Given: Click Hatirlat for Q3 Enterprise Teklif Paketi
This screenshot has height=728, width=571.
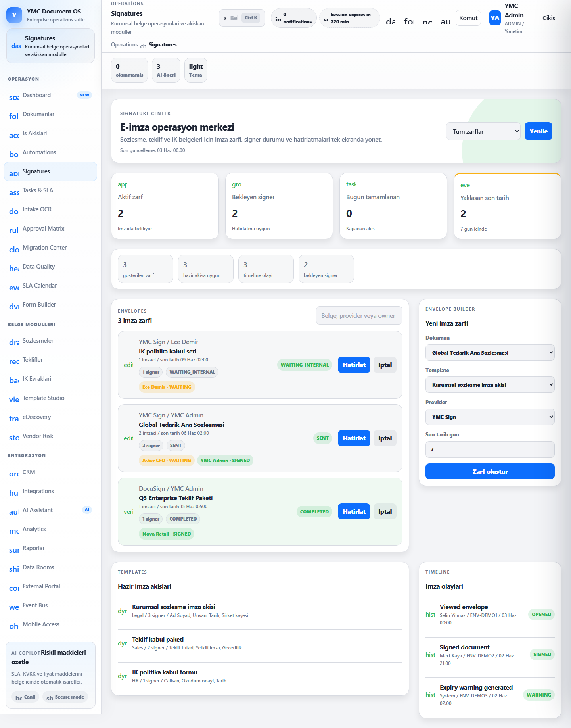Looking at the screenshot, I should click(354, 512).
